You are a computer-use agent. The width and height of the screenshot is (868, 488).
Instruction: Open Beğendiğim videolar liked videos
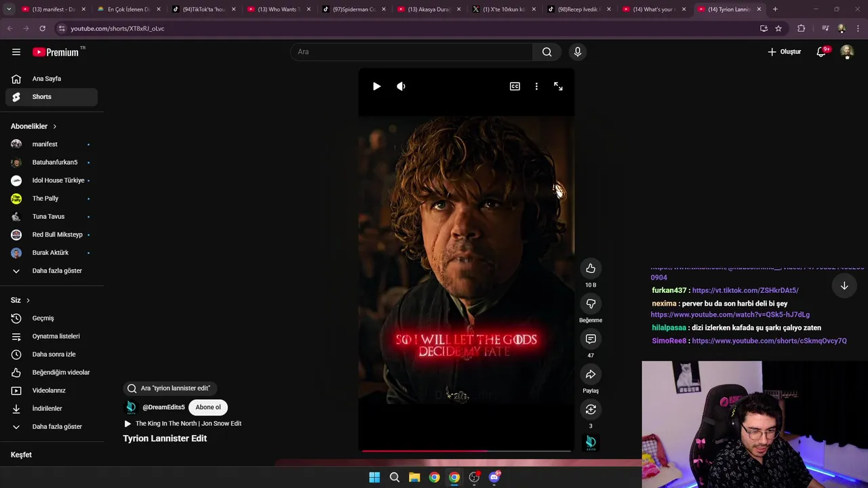point(52,372)
